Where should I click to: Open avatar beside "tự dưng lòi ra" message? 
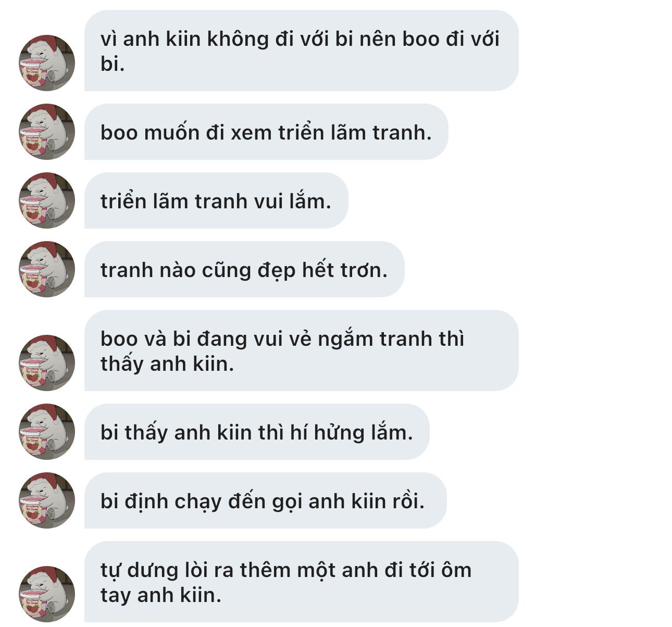pyautogui.click(x=47, y=594)
